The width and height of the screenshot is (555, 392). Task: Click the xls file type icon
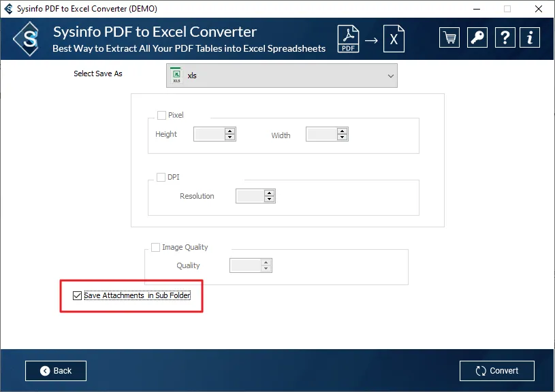click(x=176, y=76)
